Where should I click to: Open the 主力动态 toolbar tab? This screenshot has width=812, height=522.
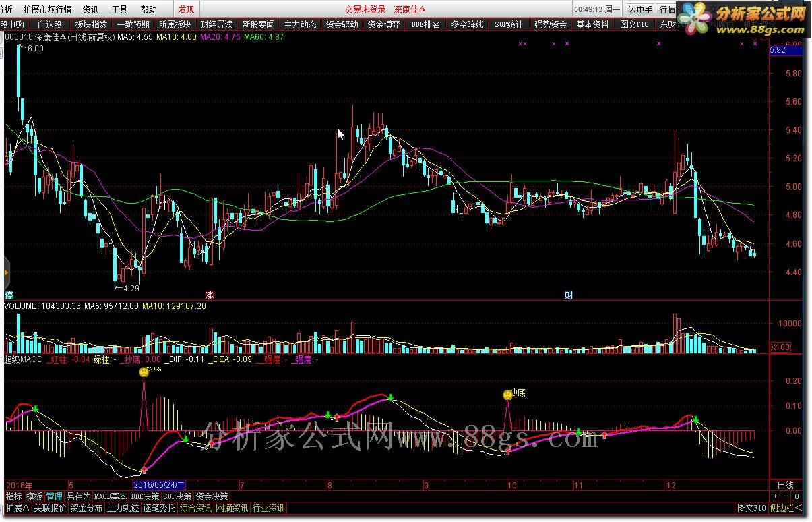point(300,24)
